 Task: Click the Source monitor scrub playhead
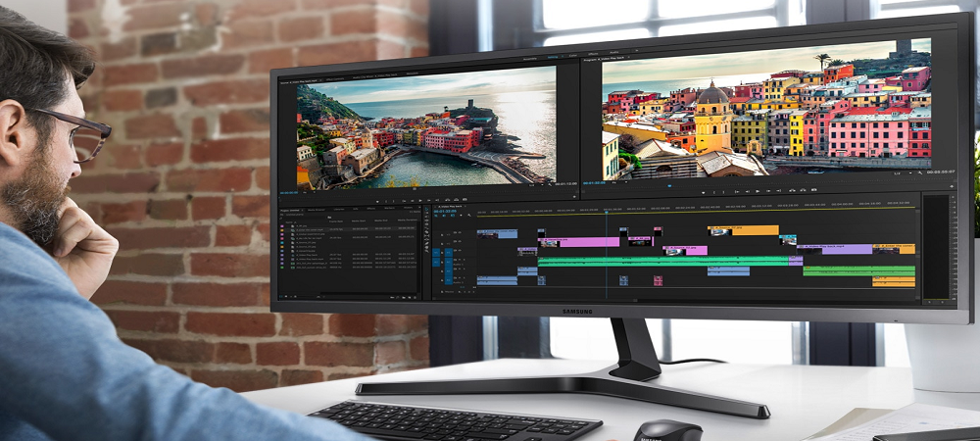click(x=279, y=197)
